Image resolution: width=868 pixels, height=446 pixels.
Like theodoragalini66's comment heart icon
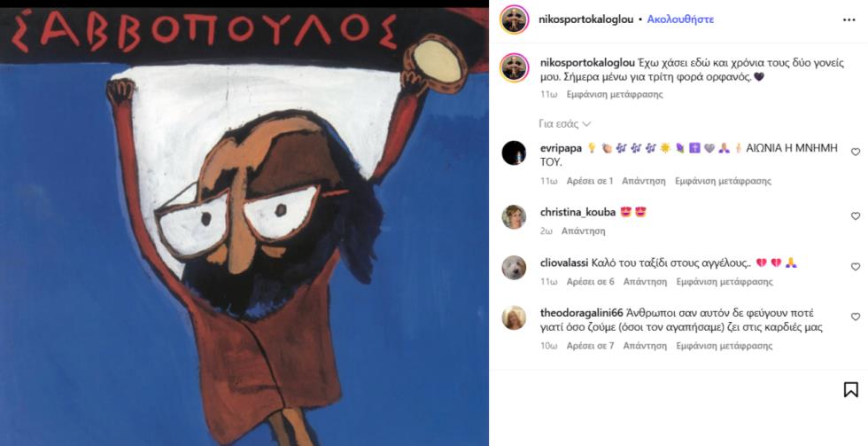856,317
